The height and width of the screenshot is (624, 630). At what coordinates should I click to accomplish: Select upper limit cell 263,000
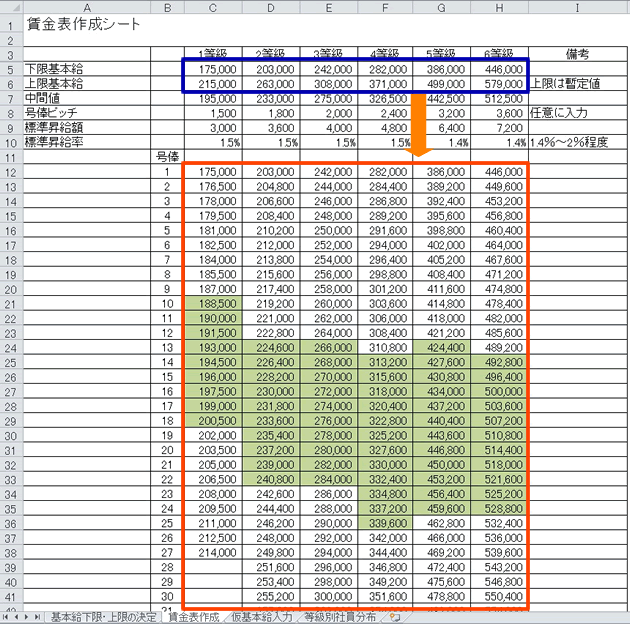271,84
